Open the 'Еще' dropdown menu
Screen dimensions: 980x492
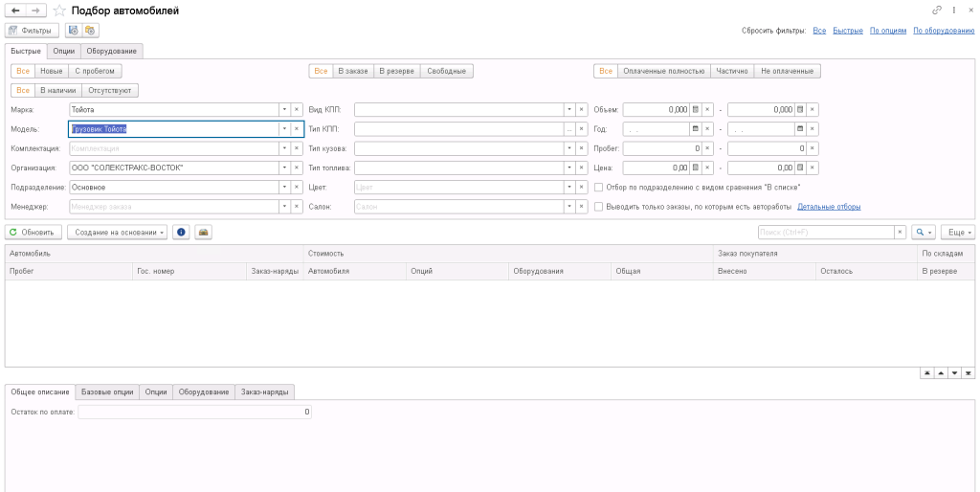point(957,232)
